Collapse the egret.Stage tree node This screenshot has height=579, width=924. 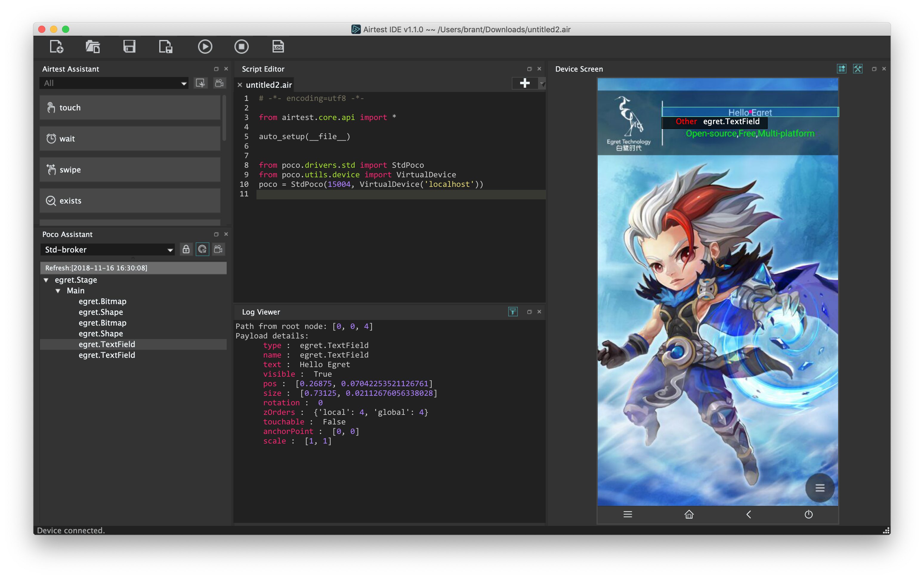coord(46,280)
